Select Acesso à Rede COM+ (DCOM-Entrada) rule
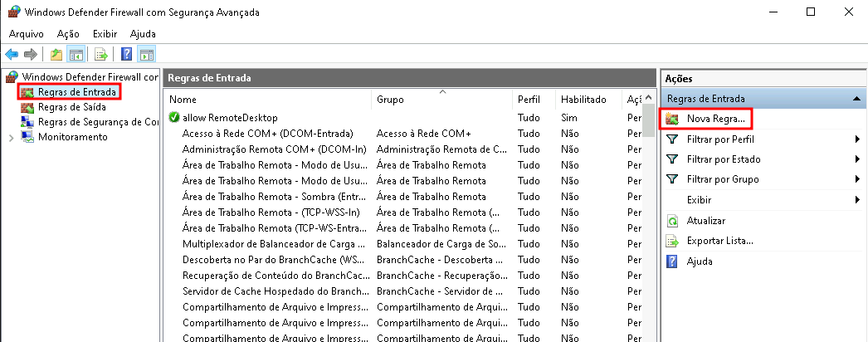This screenshot has width=868, height=342. click(x=267, y=134)
